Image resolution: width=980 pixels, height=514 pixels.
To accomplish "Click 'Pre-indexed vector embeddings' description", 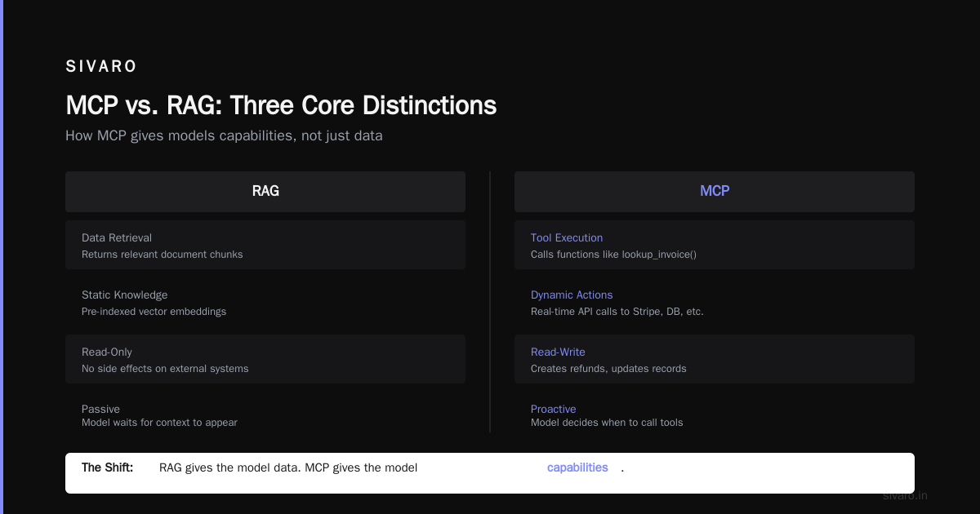I will [154, 312].
